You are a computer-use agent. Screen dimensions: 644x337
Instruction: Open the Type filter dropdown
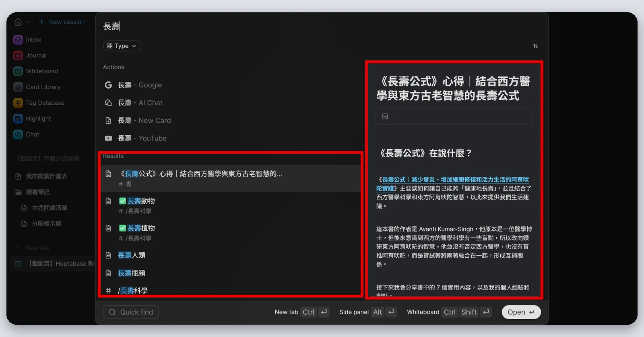coord(122,46)
